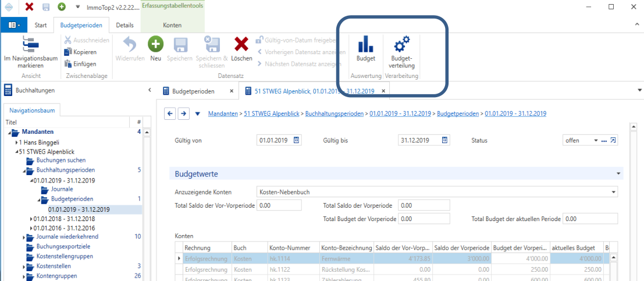Start Budgetverteilung processing
The image size is (644, 281).
tap(402, 51)
